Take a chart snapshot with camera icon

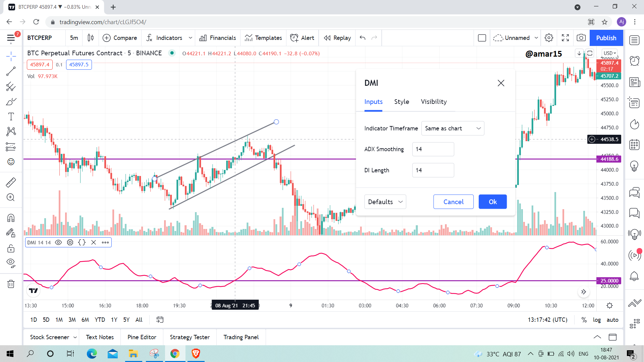[x=581, y=38]
